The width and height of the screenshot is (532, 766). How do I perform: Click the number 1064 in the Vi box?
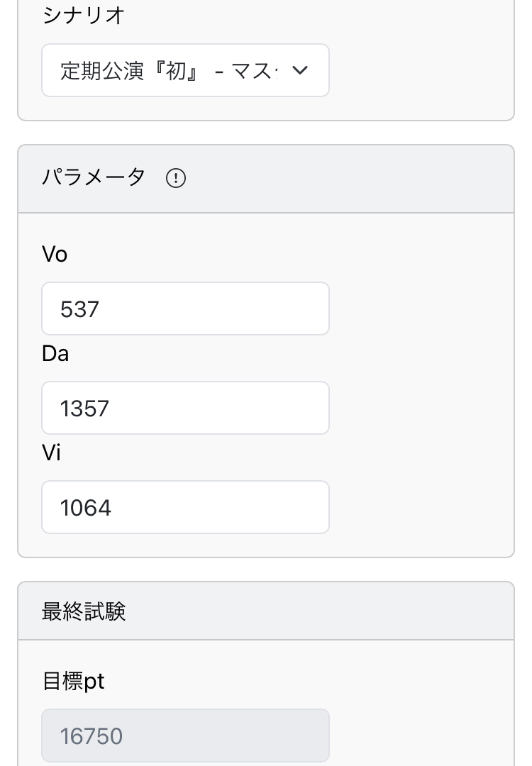[85, 508]
